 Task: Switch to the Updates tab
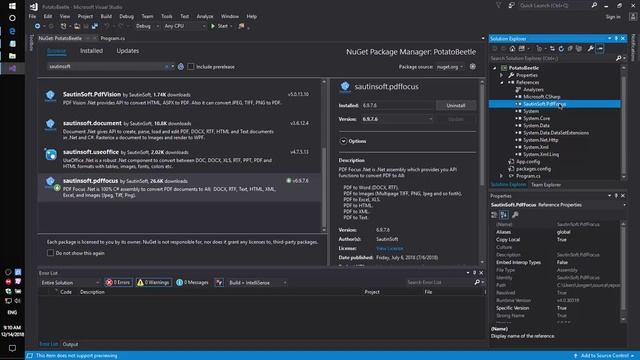tap(128, 51)
